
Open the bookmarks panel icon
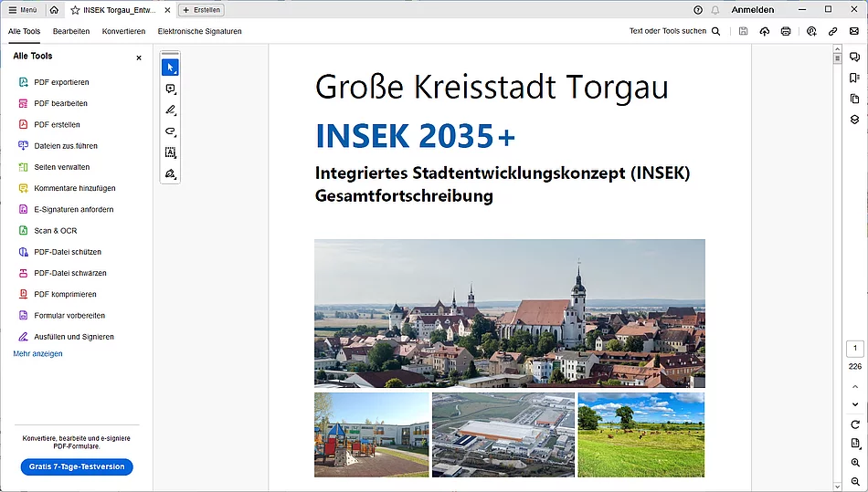point(854,78)
